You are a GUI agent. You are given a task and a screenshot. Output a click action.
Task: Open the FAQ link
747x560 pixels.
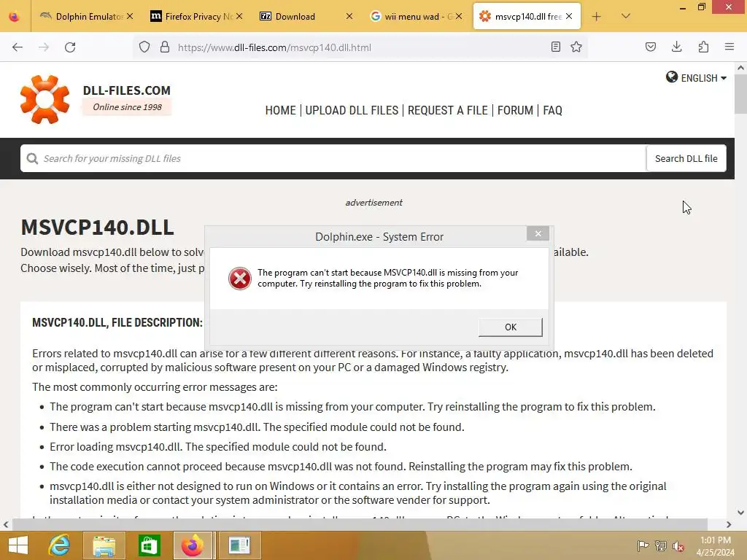(x=553, y=111)
